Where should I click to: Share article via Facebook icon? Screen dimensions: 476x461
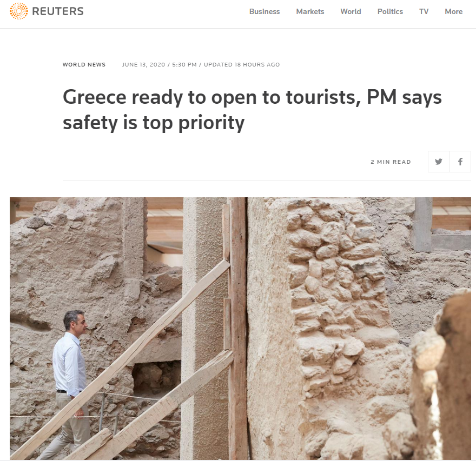(460, 162)
